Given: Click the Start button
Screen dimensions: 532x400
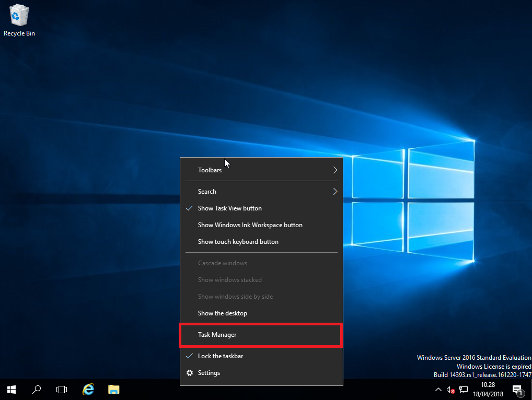Looking at the screenshot, I should coord(11,390).
